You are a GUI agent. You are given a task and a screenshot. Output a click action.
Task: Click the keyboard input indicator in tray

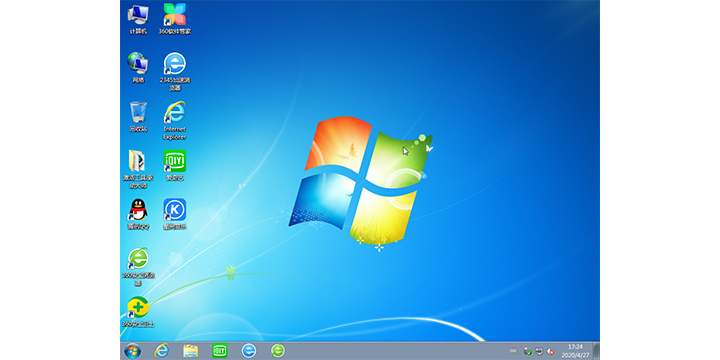pyautogui.click(x=513, y=352)
